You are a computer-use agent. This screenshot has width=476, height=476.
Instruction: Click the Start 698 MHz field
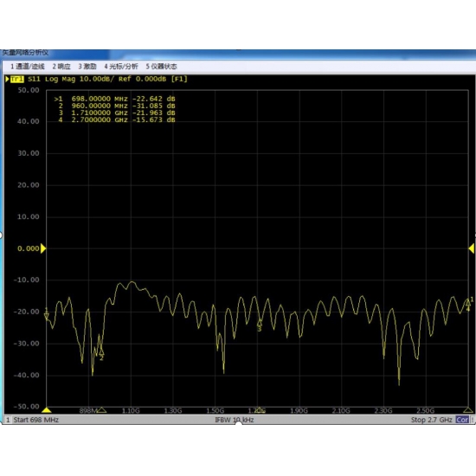click(36, 420)
